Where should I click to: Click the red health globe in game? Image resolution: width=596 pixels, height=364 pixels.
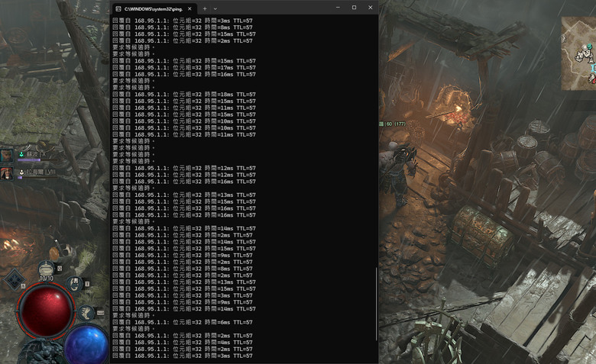point(45,311)
